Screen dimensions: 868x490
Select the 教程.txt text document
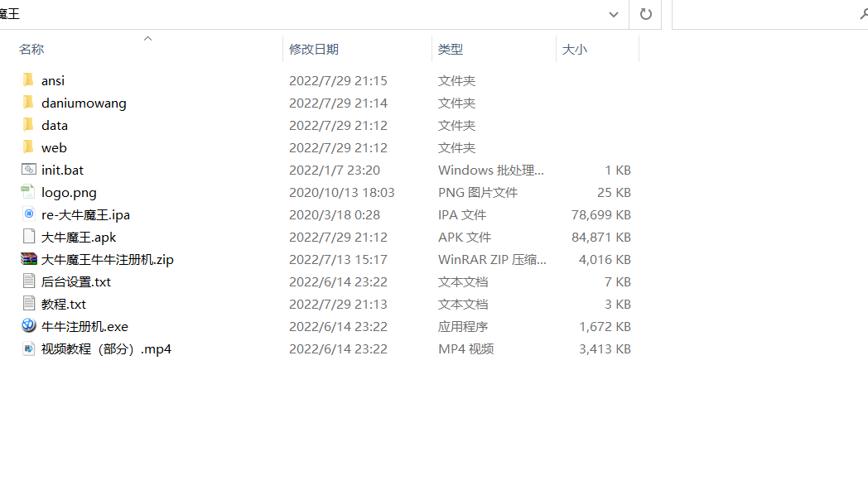pyautogui.click(x=64, y=304)
